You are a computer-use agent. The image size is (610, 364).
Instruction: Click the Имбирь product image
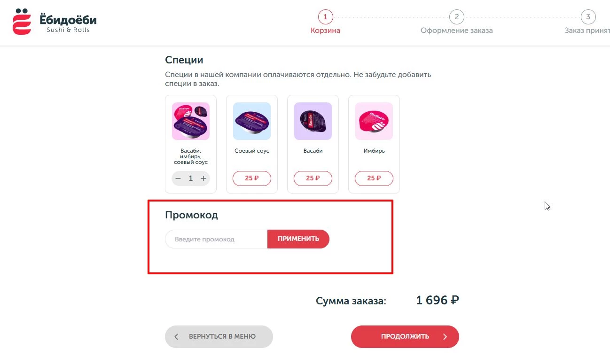374,121
